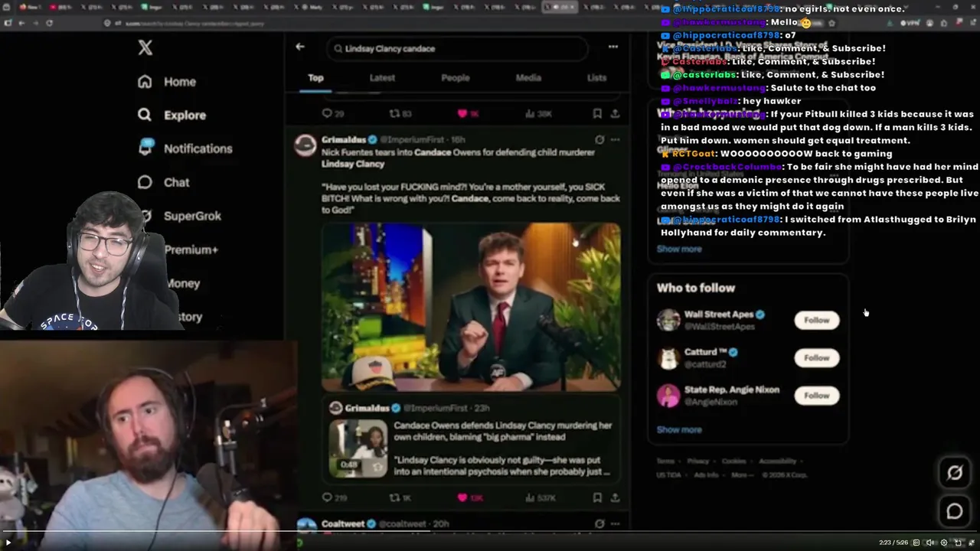Share the Grimaldus Nick Fuentes post
Screen dimensions: 980x551
(615, 497)
